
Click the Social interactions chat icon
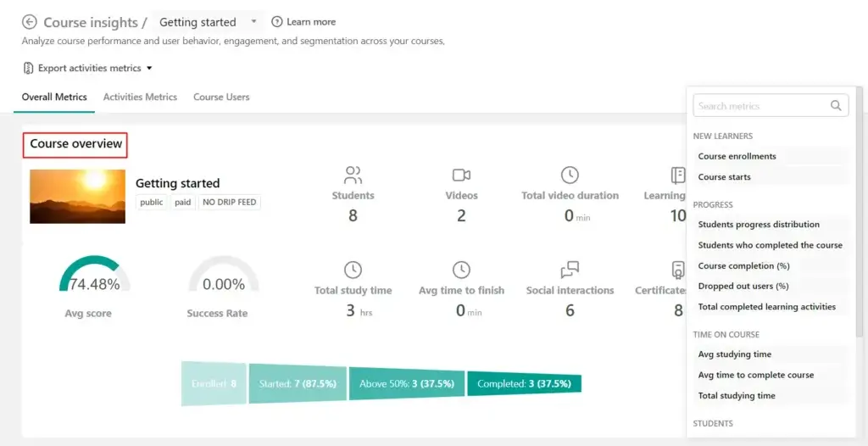coord(570,270)
